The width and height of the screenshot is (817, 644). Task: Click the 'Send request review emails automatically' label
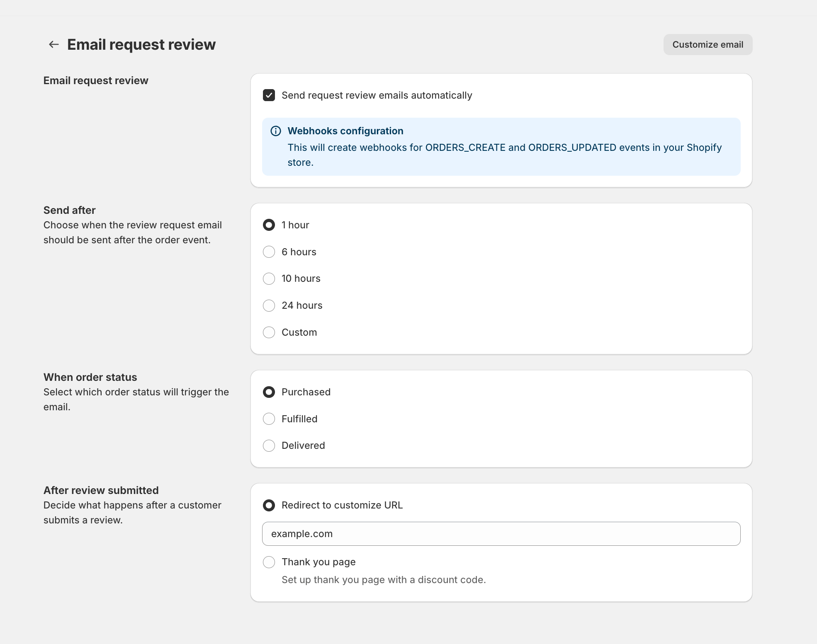(x=377, y=95)
